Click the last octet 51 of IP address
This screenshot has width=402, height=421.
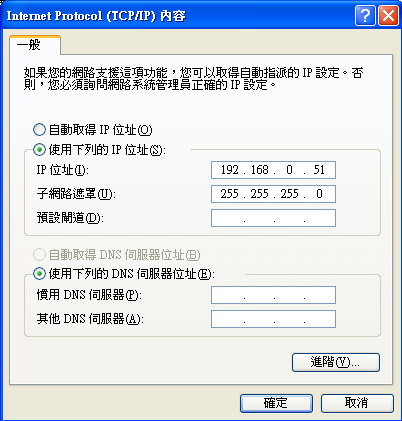[319, 170]
